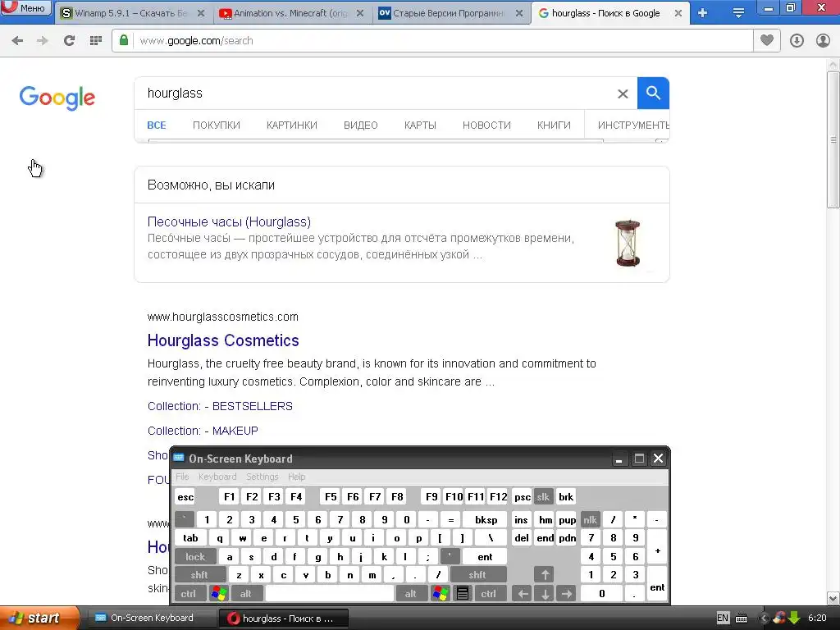
Task: Click the page vertical scrollbar thumb
Action: pos(833,139)
